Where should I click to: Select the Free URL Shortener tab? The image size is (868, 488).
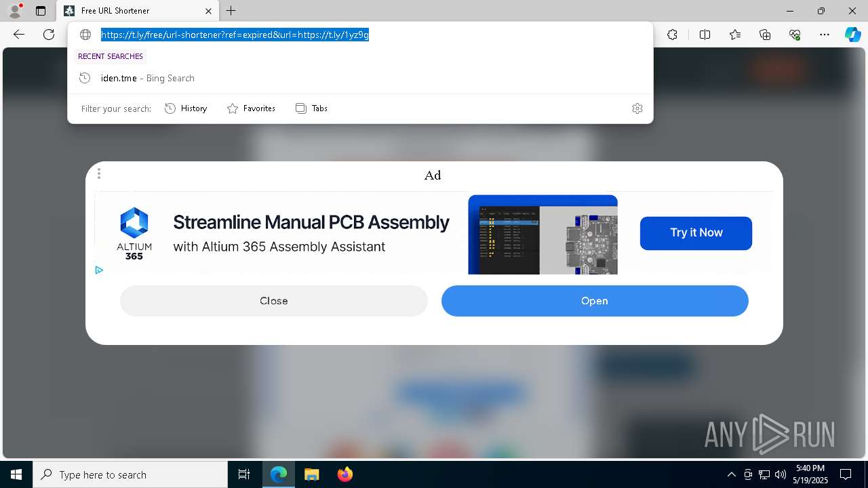pos(138,11)
